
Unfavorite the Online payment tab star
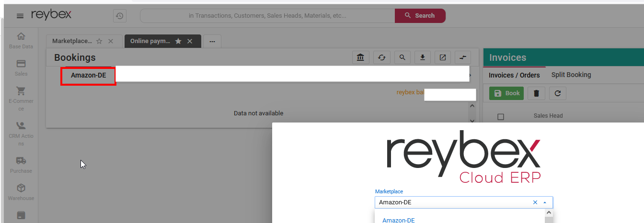click(x=178, y=41)
